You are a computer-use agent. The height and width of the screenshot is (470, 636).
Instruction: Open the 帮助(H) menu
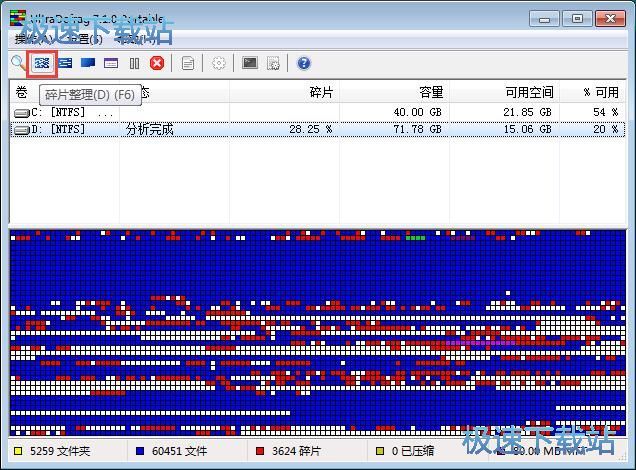coord(136,39)
